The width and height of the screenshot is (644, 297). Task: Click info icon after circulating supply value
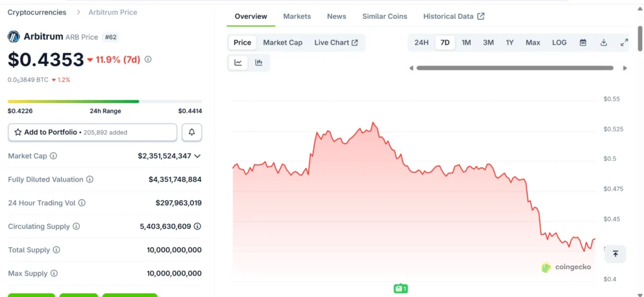point(197,227)
